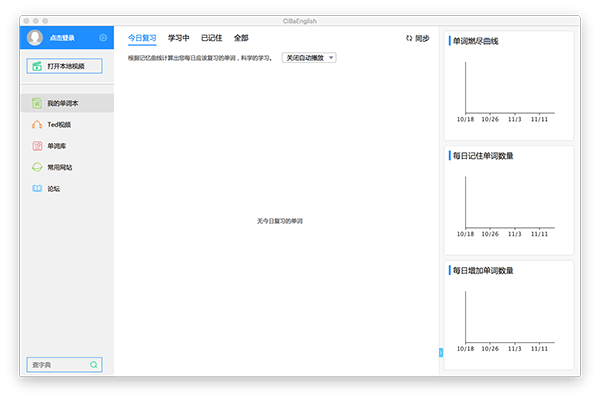Viewport: 600px width, 400px height.
Task: Select Ted视频 label in sidebar
Action: click(59, 125)
